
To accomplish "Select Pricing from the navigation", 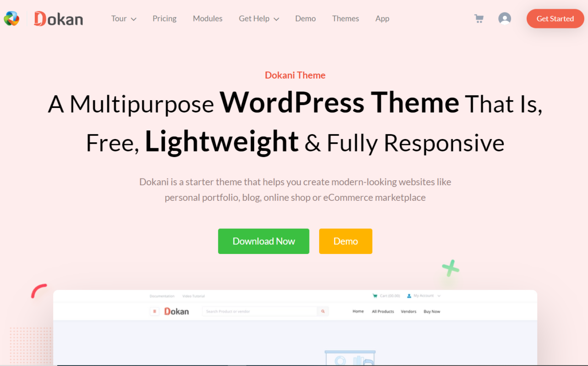I will click(x=164, y=18).
